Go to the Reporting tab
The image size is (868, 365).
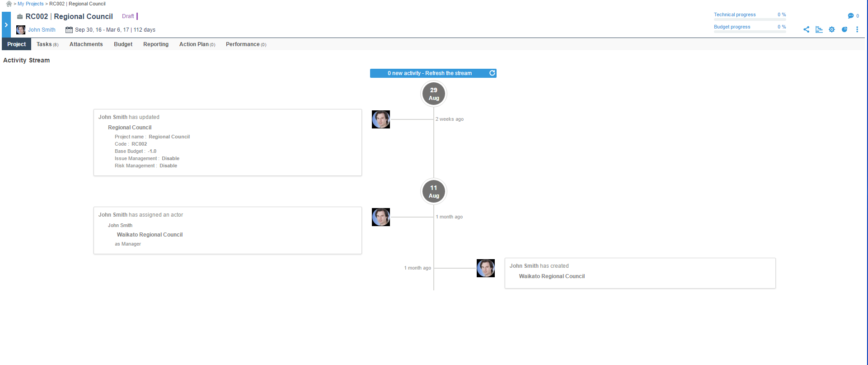[x=156, y=44]
